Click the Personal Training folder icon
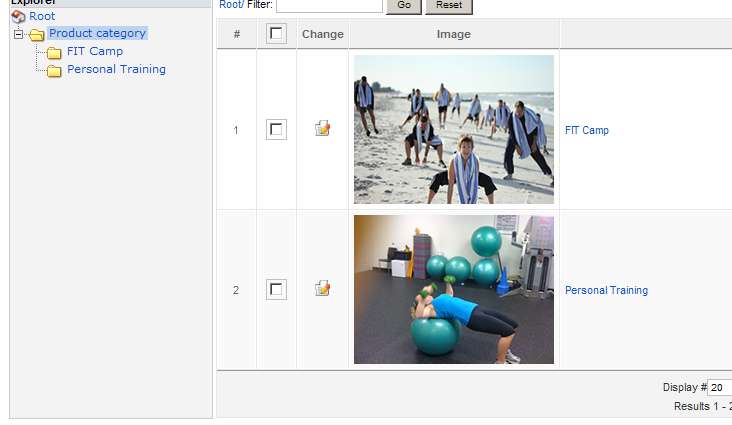The image size is (732, 425). [54, 71]
